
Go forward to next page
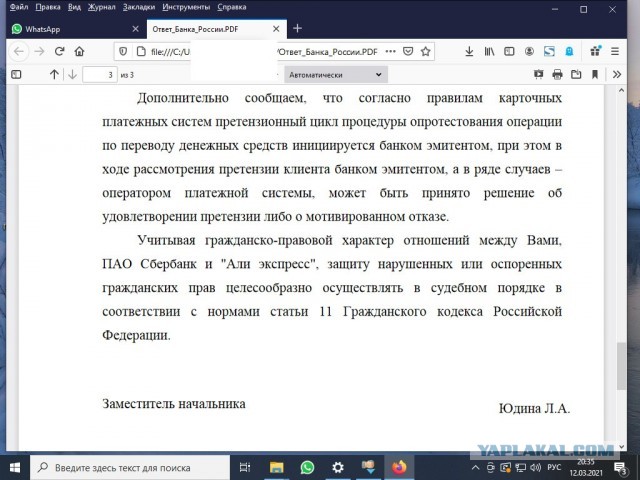click(39, 51)
